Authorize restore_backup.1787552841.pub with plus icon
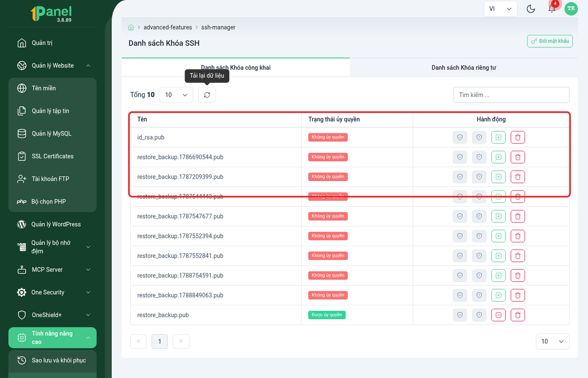588x378 pixels. (x=499, y=256)
